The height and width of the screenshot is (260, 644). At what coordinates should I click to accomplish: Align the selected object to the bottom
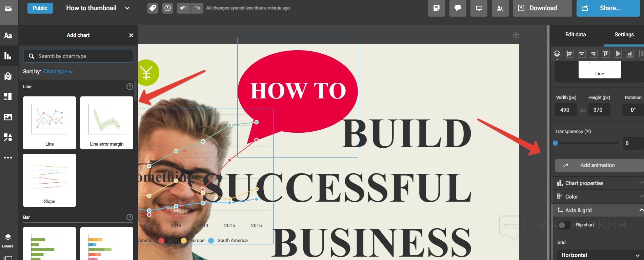(630, 54)
